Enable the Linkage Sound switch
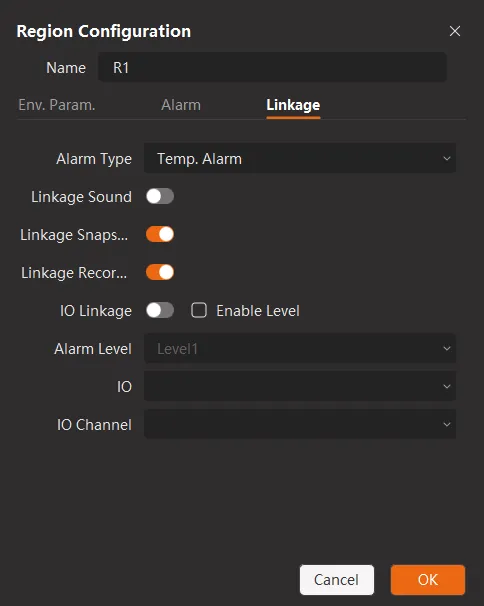This screenshot has width=484, height=606. pyautogui.click(x=160, y=196)
